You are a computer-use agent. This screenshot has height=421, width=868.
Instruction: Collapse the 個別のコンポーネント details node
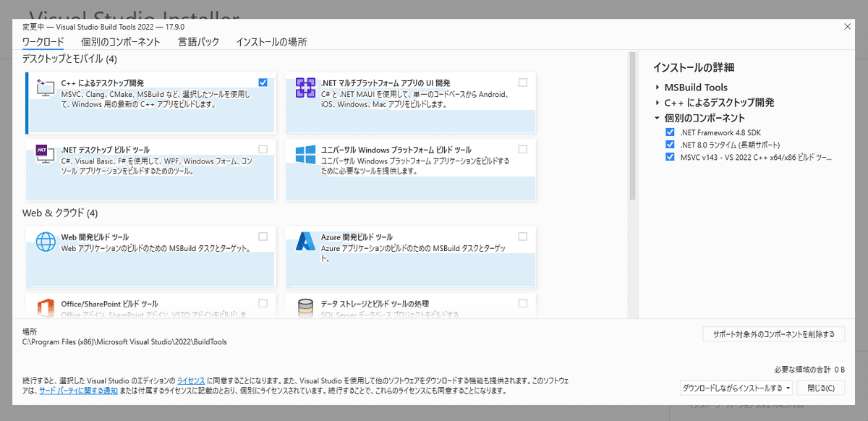pos(658,118)
